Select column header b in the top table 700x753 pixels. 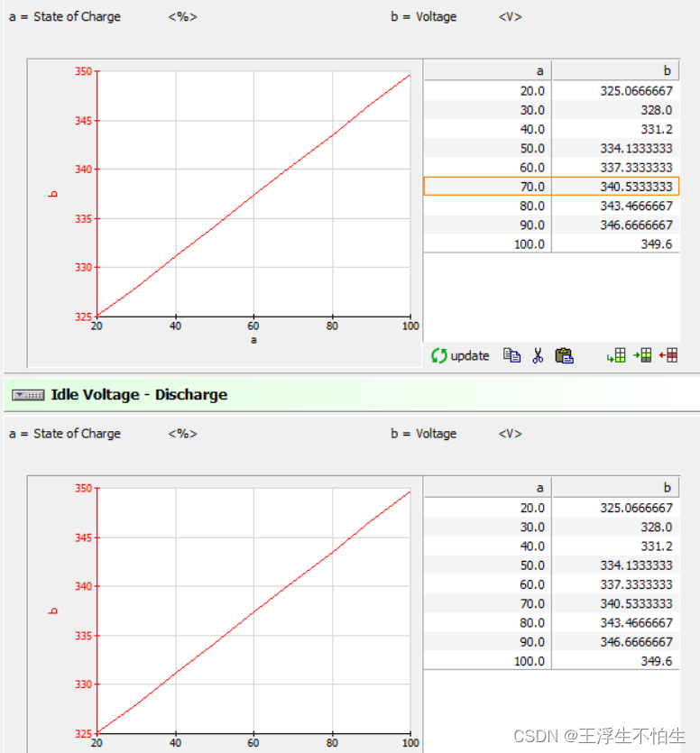(615, 70)
